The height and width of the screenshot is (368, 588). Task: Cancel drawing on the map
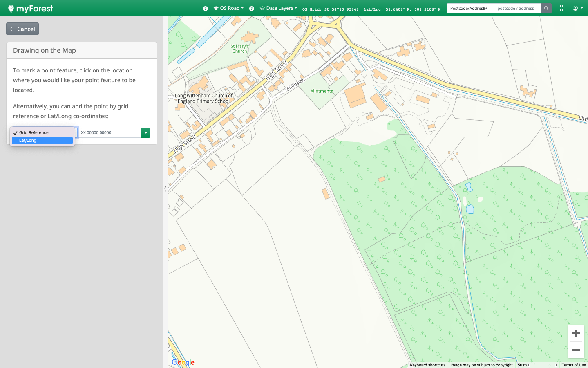[x=22, y=29]
